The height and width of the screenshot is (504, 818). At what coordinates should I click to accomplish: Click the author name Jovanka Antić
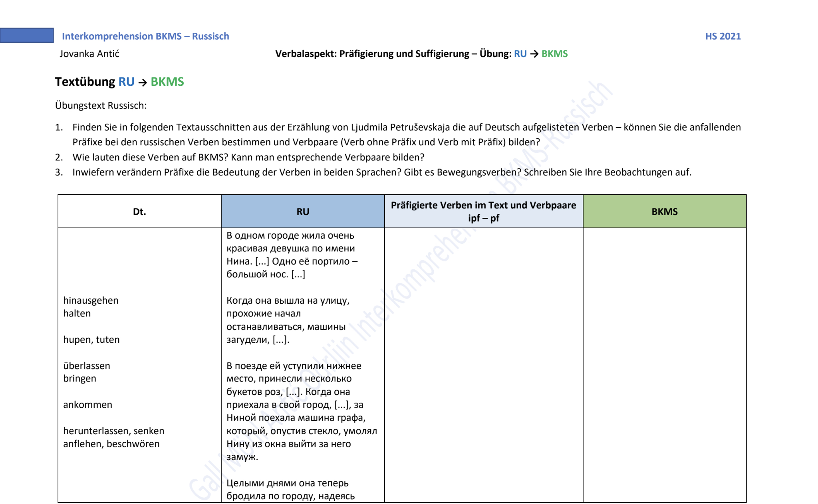89,54
